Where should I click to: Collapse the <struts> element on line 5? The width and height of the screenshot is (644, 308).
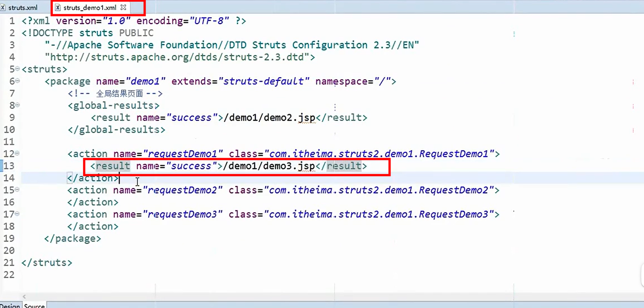coord(18,69)
